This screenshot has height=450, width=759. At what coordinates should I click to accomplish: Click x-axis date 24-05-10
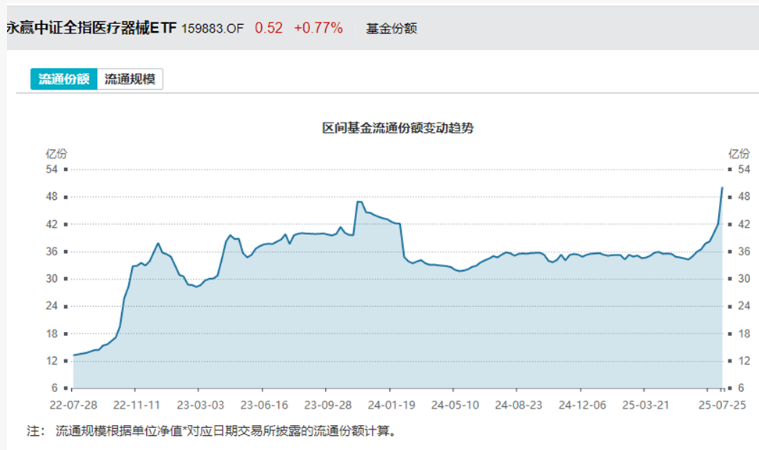(455, 405)
